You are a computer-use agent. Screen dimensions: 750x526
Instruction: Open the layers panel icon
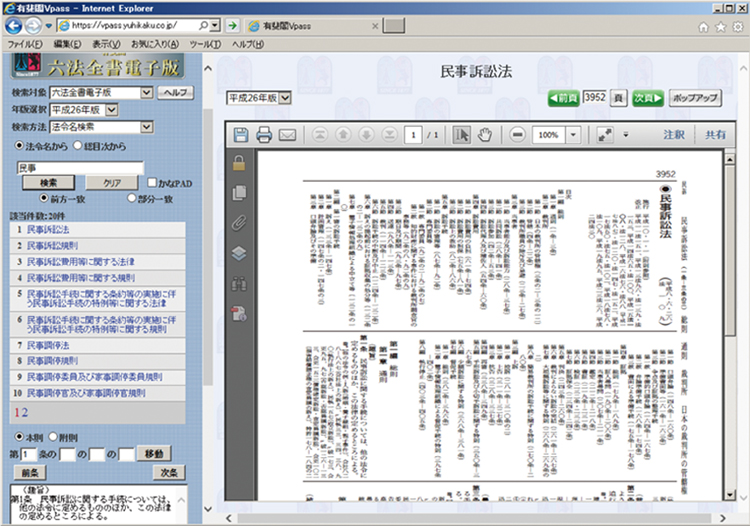pyautogui.click(x=239, y=253)
